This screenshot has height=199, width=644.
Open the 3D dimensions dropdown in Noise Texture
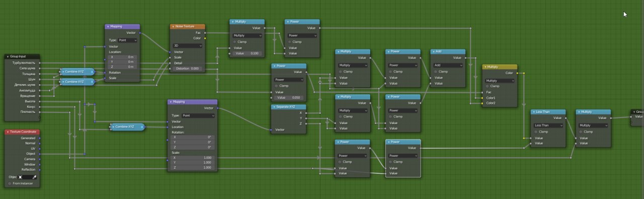[188, 45]
